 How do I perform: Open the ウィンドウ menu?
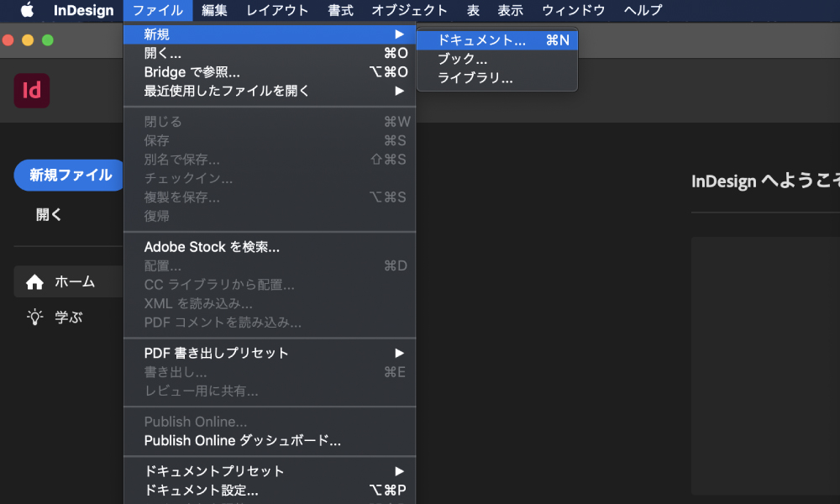coord(573,10)
